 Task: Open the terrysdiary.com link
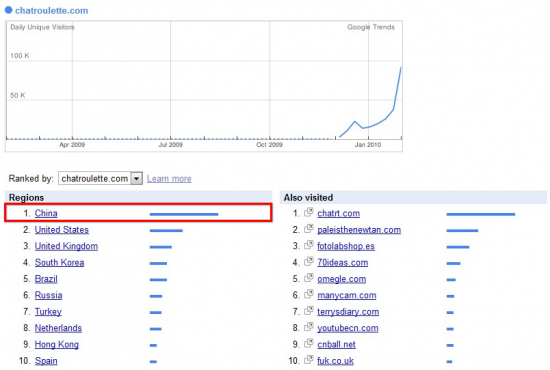348,312
